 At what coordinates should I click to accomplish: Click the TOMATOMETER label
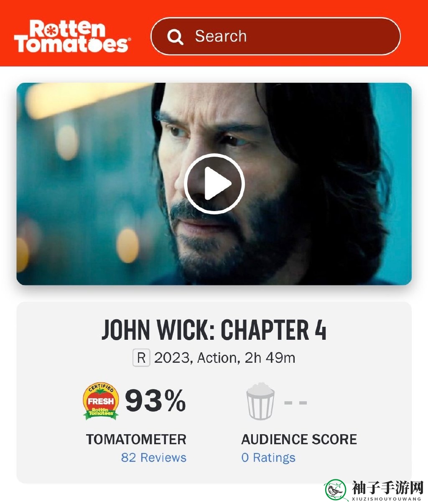click(136, 439)
